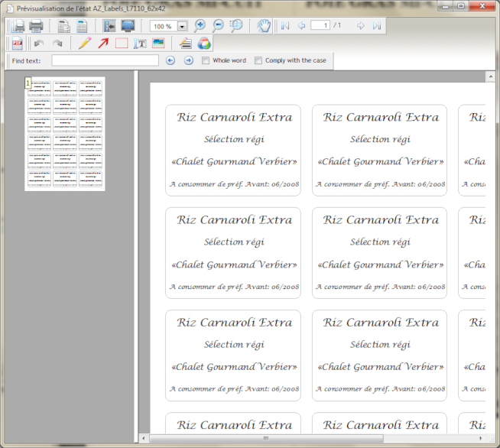Click the printer icon to print
Viewport: 500px width, 448px height.
(x=36, y=26)
